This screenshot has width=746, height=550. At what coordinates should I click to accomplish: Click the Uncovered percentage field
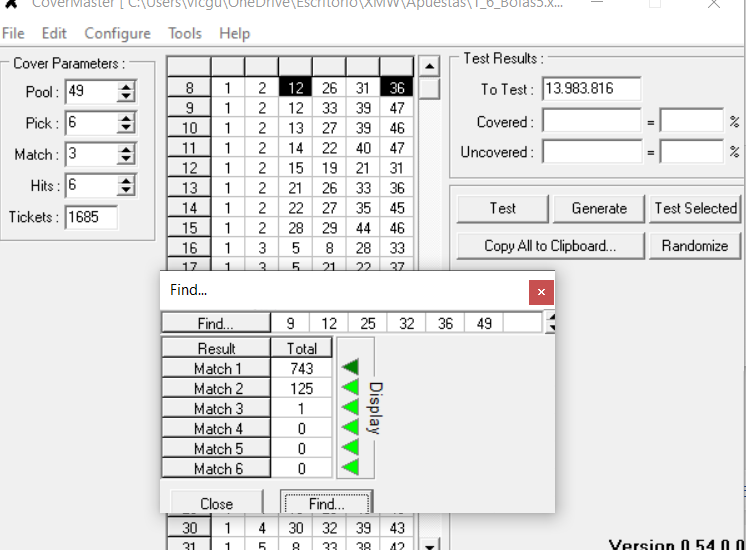692,152
